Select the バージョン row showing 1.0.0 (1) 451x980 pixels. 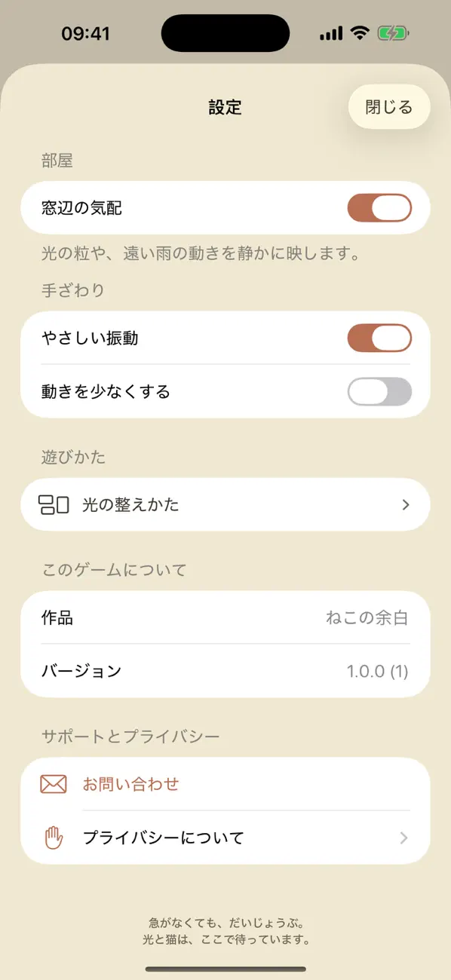point(226,671)
